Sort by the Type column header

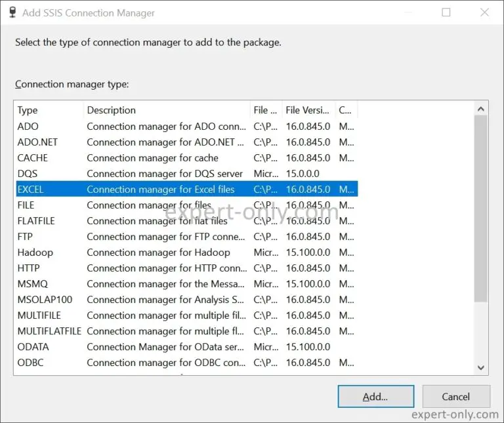tap(49, 110)
